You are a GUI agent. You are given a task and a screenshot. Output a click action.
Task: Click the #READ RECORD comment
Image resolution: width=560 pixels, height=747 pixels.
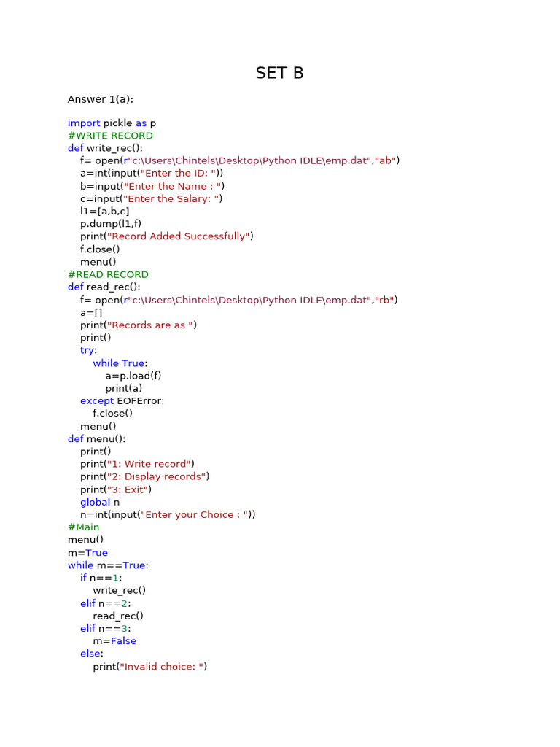[x=108, y=275]
